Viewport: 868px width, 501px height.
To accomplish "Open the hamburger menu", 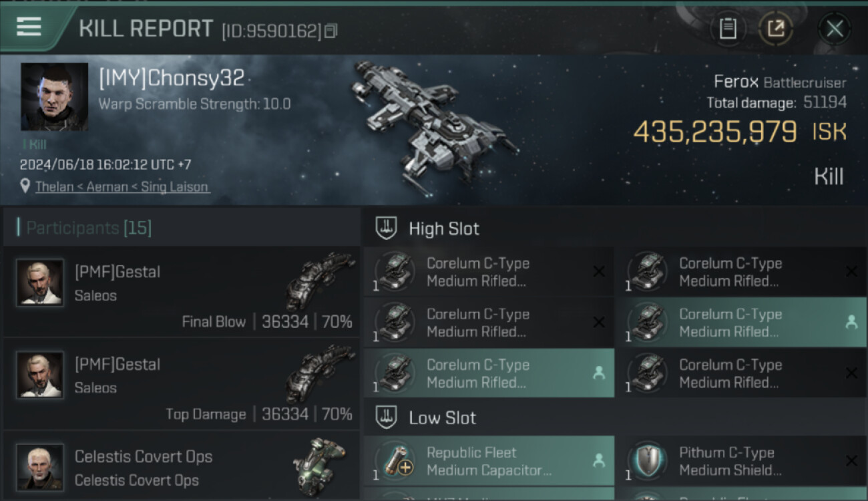I will click(x=29, y=27).
